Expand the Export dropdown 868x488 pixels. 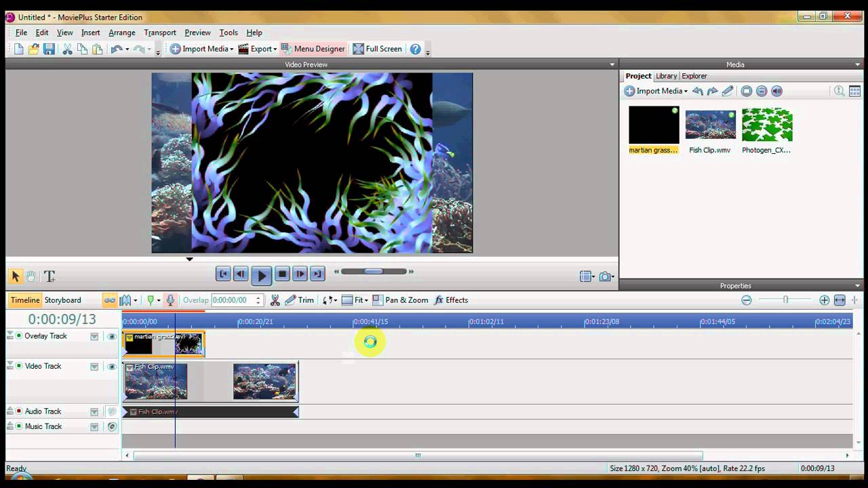pyautogui.click(x=275, y=49)
